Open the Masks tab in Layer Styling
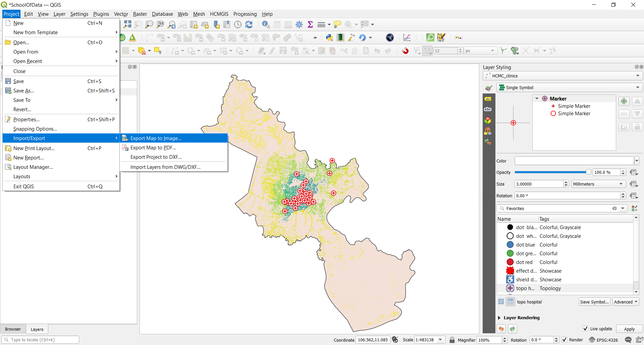 click(x=488, y=109)
